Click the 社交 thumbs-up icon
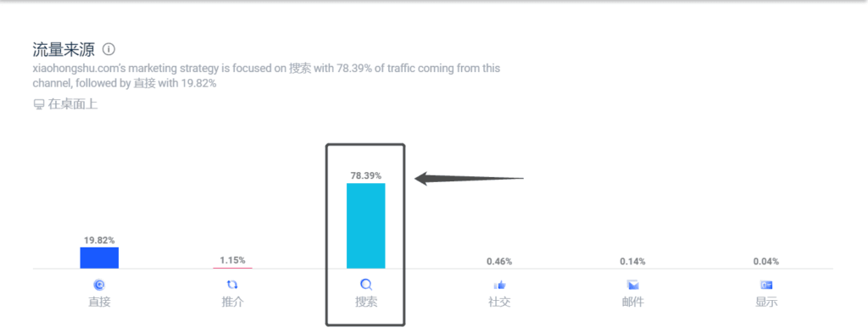The height and width of the screenshot is (333, 868). coord(499,285)
